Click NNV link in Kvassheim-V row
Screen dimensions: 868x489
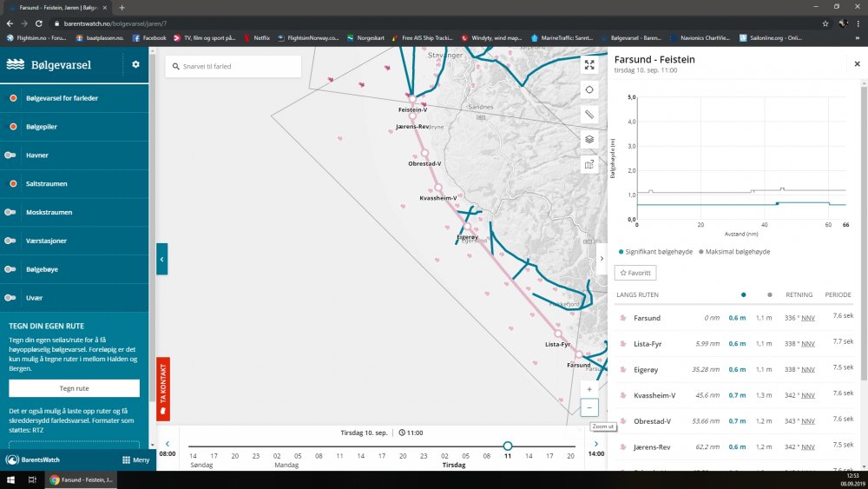[807, 395]
